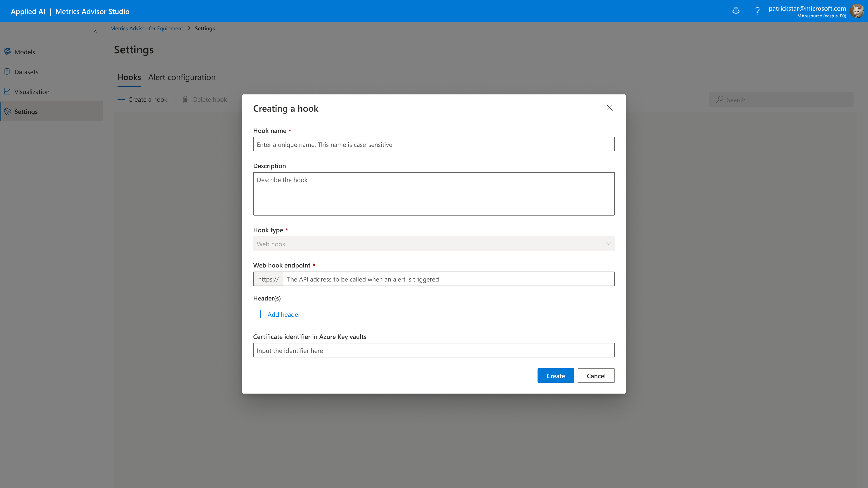Collapse the left navigation pane

(96, 32)
